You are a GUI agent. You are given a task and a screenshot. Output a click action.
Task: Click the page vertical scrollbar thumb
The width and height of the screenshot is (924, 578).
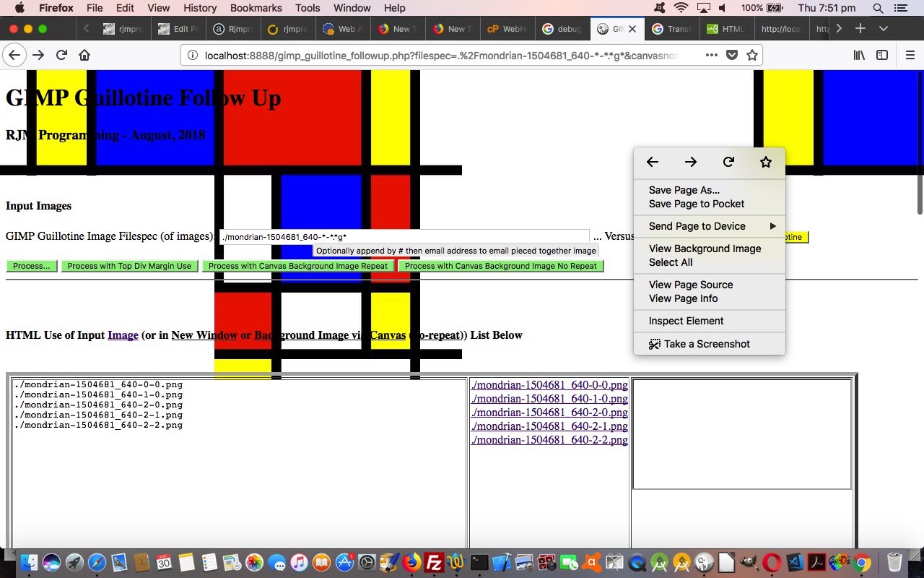coord(920,142)
